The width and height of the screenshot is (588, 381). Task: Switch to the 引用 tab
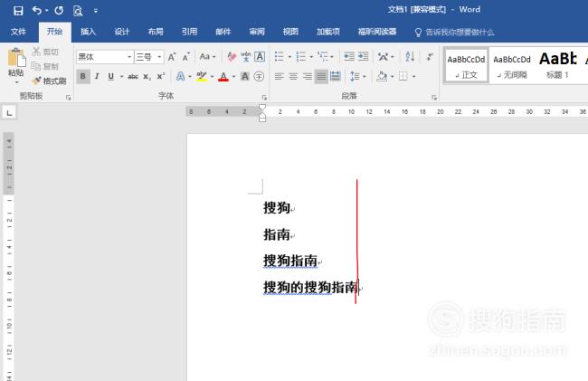189,32
